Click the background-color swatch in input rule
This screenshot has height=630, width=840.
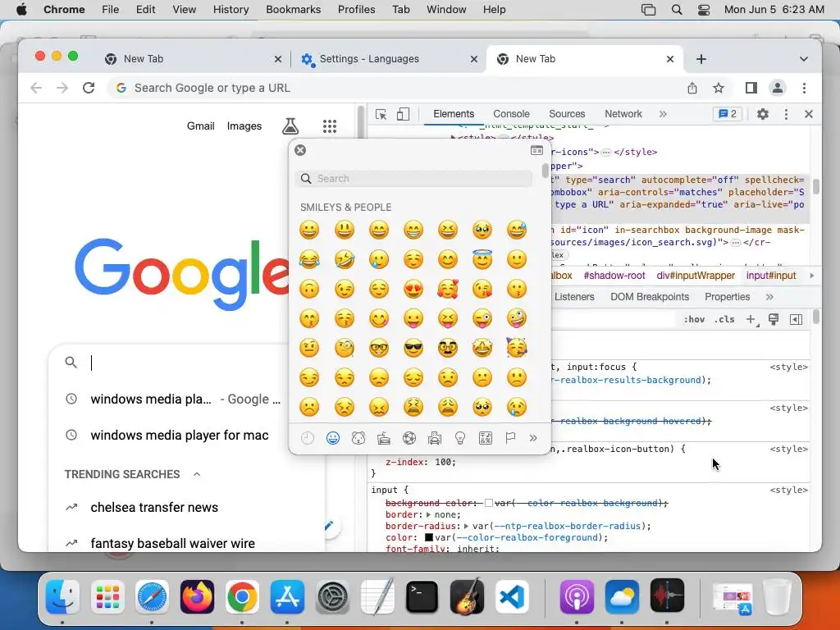pos(489,503)
